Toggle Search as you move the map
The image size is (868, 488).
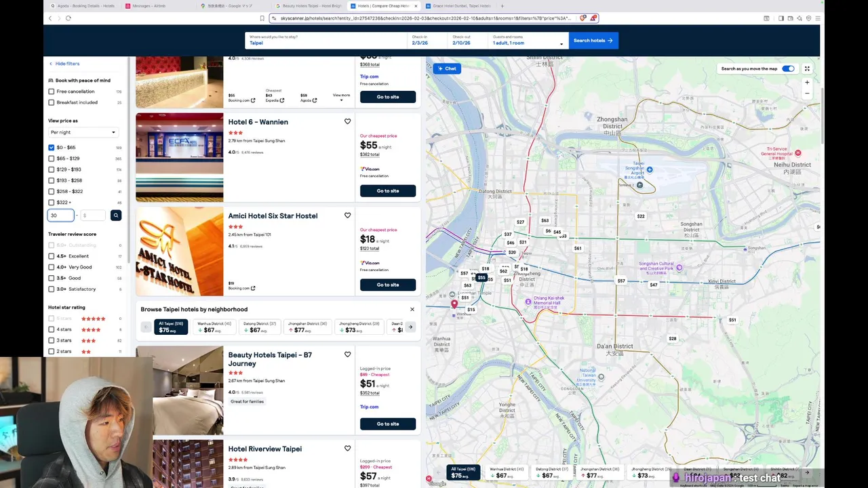788,68
